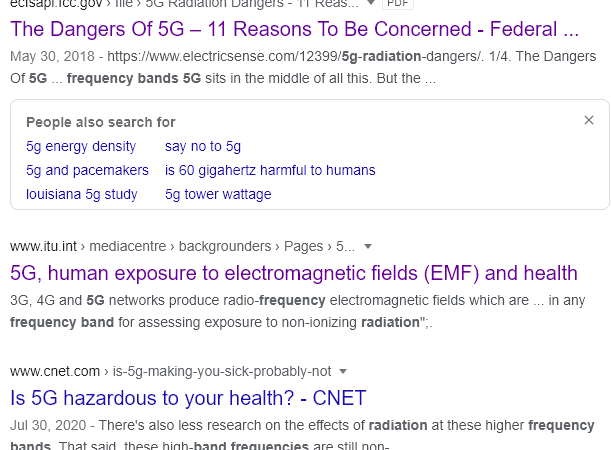
Task: Search is 60 gigahertz harmful to humans
Action: 270,170
